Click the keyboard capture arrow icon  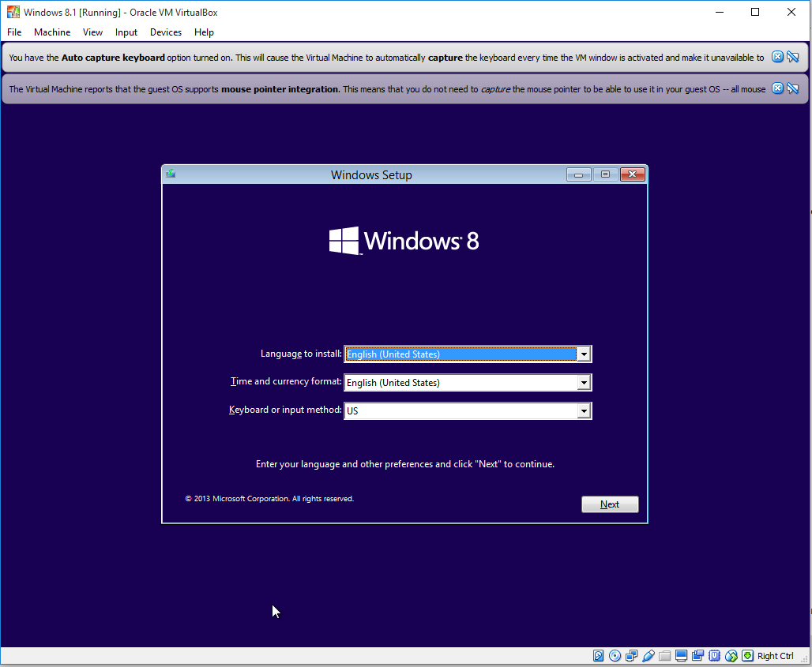[747, 655]
